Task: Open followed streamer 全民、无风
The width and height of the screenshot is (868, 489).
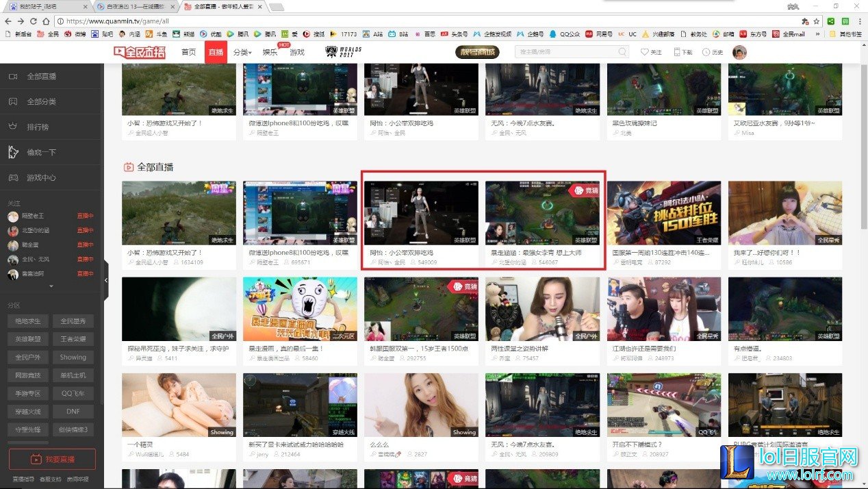Action: pos(49,260)
